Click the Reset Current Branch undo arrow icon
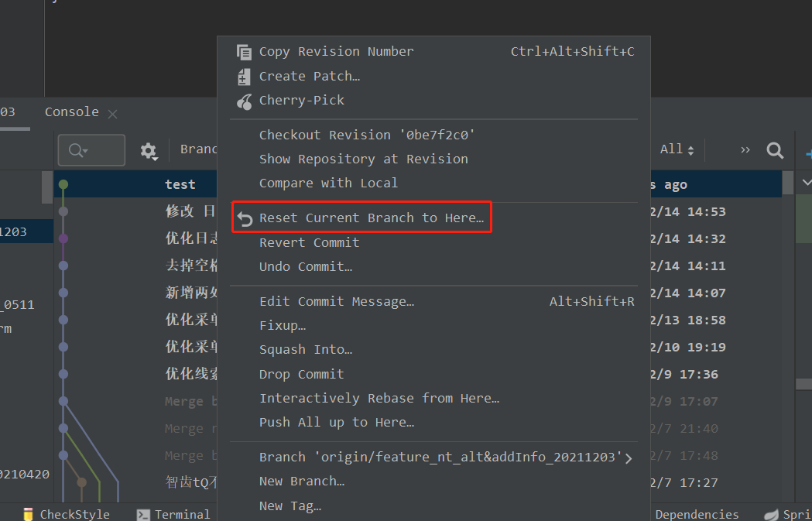 tap(245, 218)
